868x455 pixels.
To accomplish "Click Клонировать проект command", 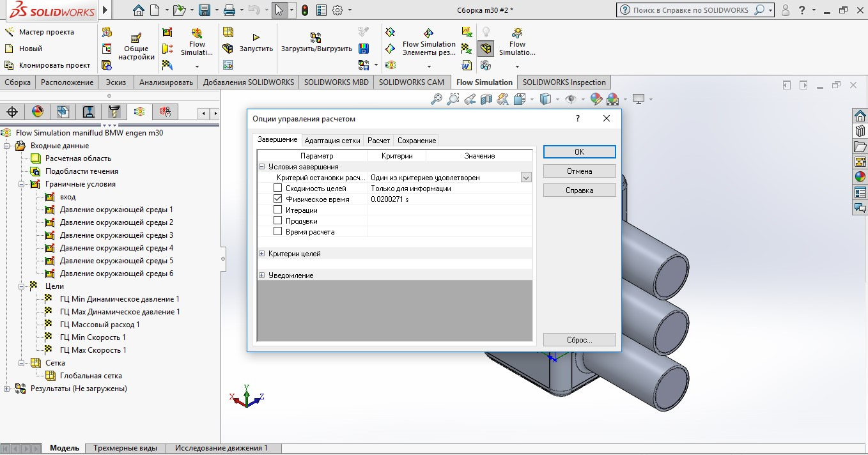I will click(x=47, y=65).
